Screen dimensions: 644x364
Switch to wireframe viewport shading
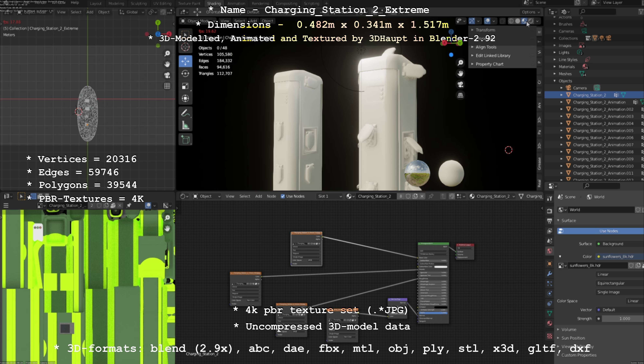pyautogui.click(x=511, y=21)
